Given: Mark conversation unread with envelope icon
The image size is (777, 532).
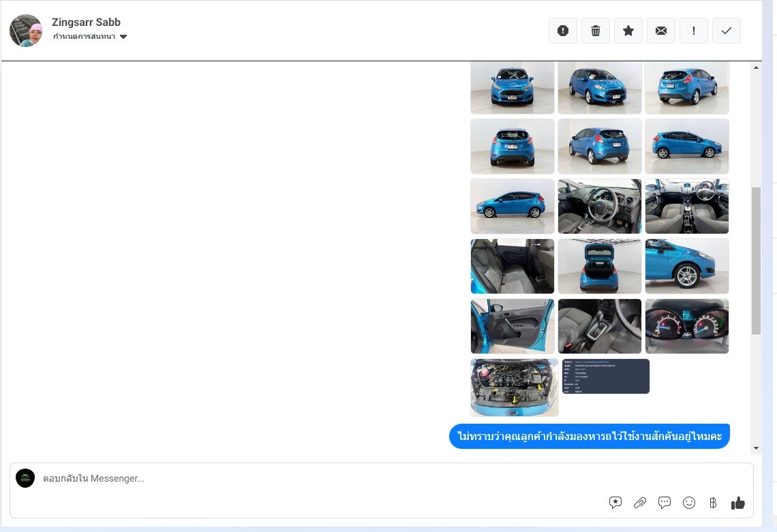Looking at the screenshot, I should tap(661, 31).
